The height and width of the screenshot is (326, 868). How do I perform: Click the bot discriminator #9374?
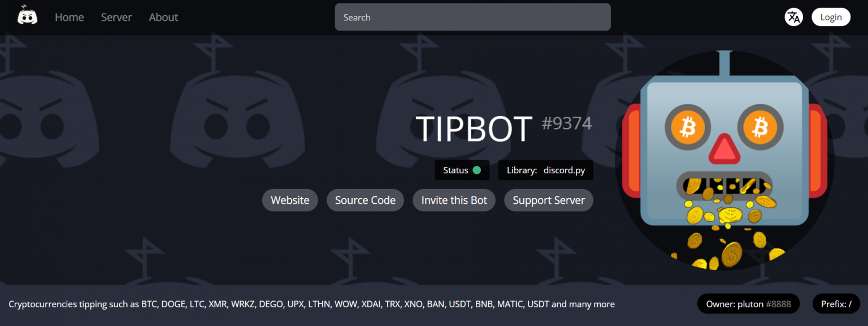(567, 123)
